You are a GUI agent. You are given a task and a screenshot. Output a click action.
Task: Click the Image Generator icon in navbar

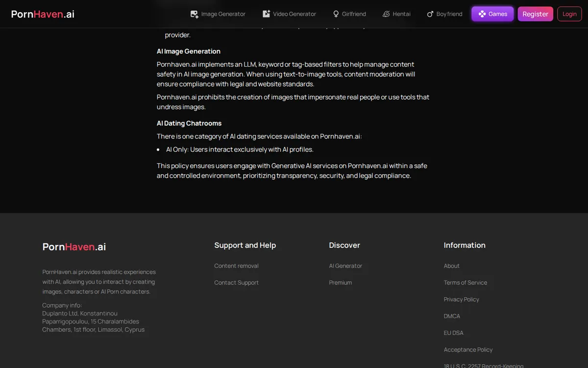point(195,14)
